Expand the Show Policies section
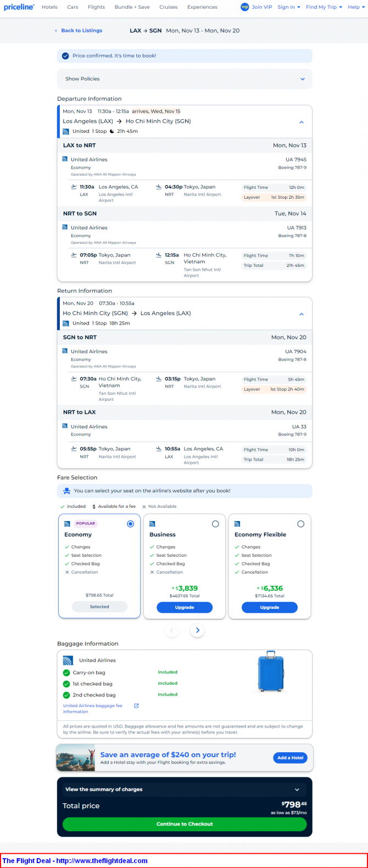368x868 pixels. (302, 79)
